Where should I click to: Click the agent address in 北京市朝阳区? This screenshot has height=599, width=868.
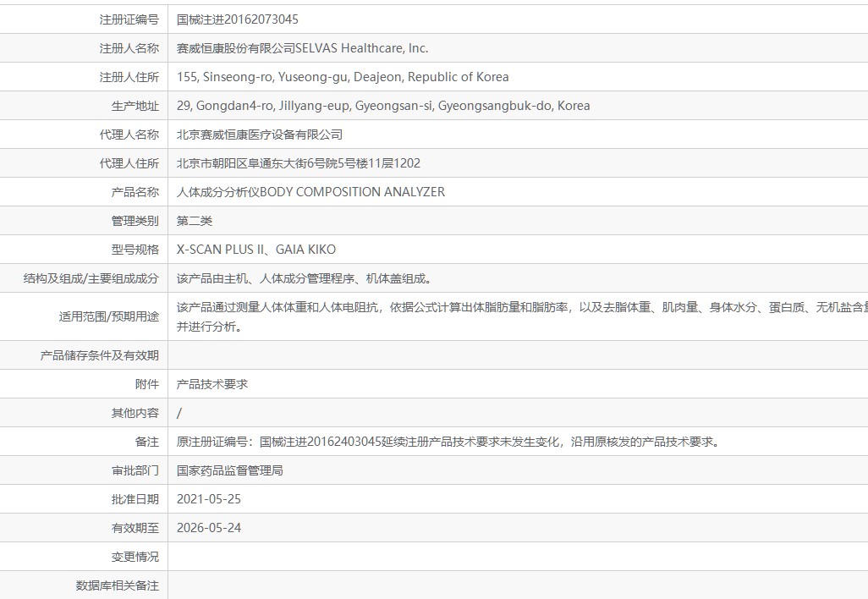pos(298,163)
